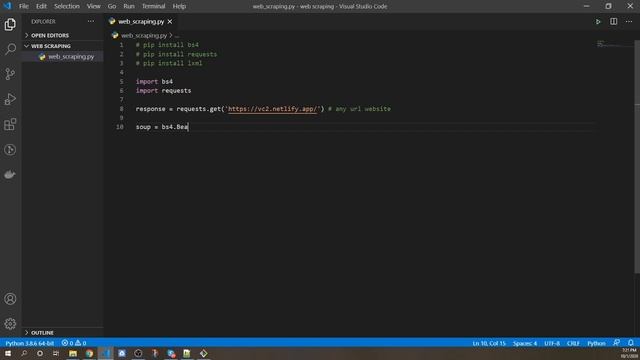This screenshot has height=360, width=640.
Task: Change file encoding UTF-8
Action: coord(552,343)
